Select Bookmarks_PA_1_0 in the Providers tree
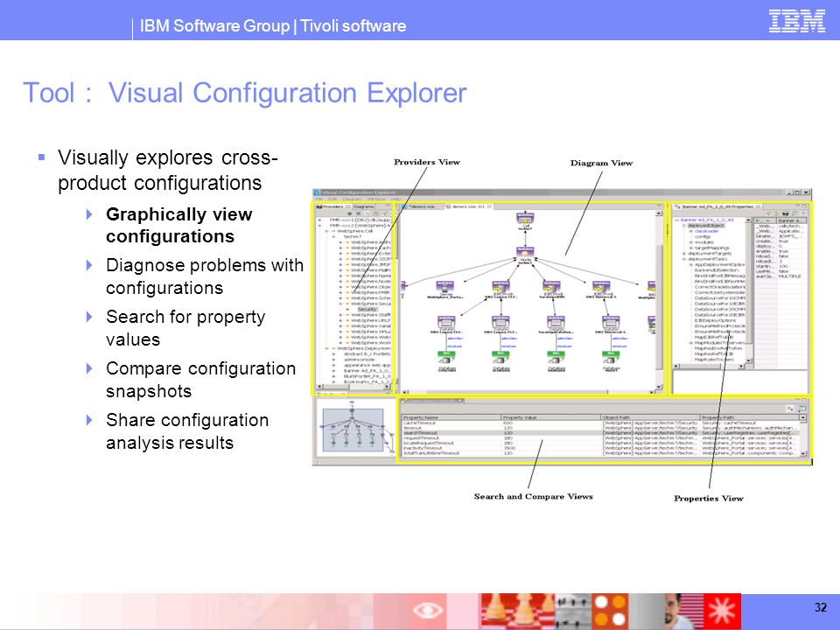The width and height of the screenshot is (840, 630). point(367,381)
